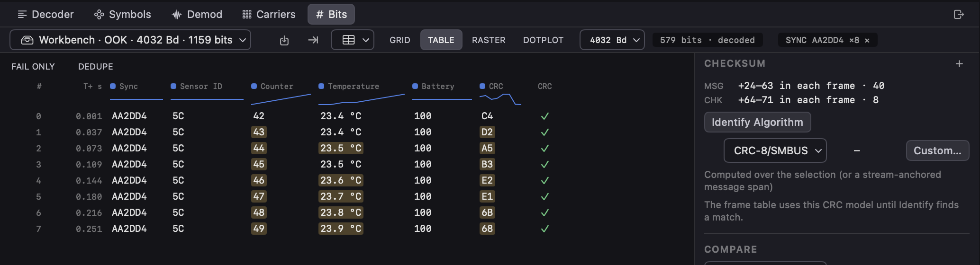
Task: Open the Demod tab
Action: pos(197,14)
